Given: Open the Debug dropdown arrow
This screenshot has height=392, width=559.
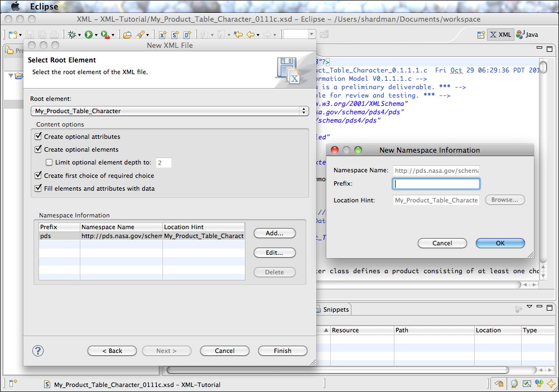Looking at the screenshot, I should pos(79,35).
